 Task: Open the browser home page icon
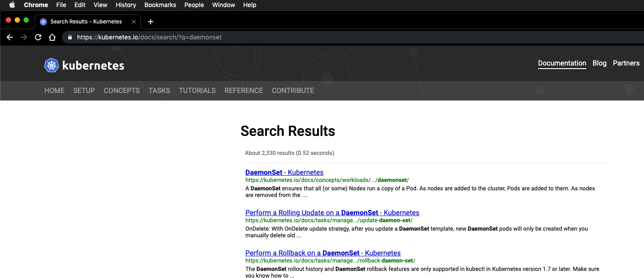coord(52,37)
